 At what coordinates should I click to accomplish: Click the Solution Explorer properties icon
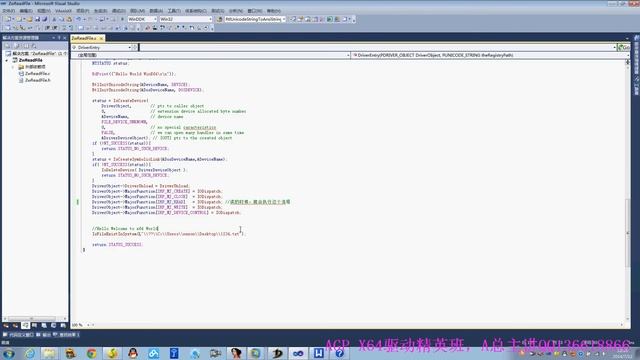tap(7, 46)
